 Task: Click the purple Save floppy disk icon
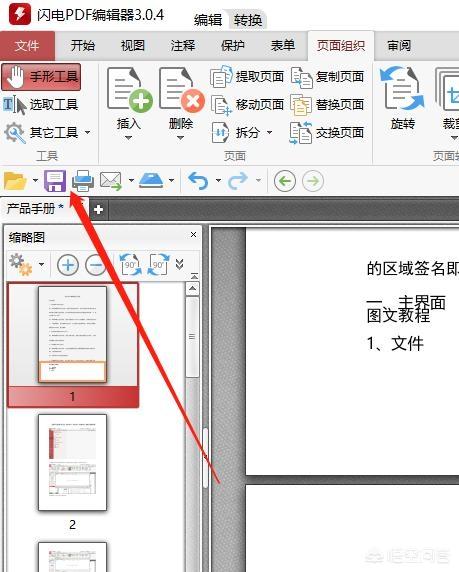tap(55, 181)
